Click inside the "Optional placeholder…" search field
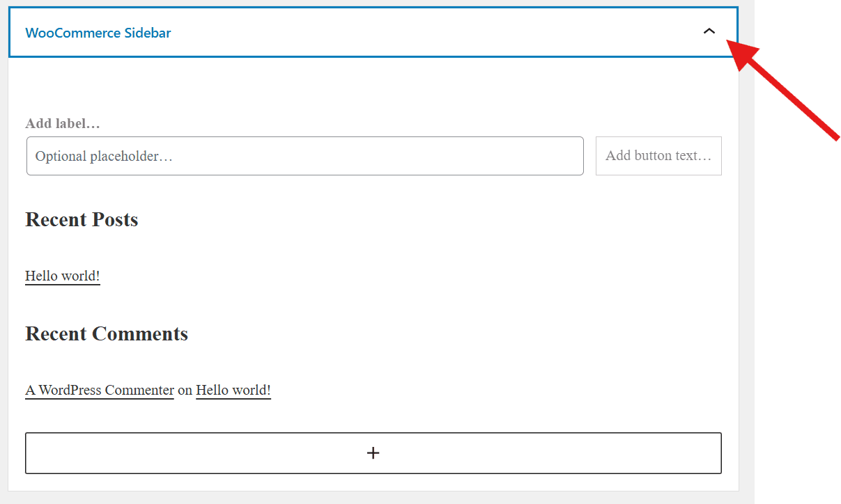Viewport: 841px width, 504px height. (x=304, y=155)
